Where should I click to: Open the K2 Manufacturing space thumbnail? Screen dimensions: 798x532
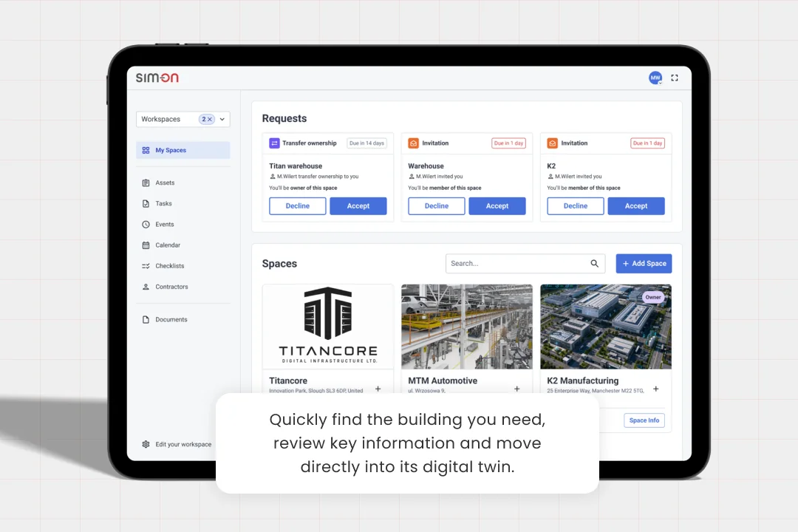click(x=606, y=327)
